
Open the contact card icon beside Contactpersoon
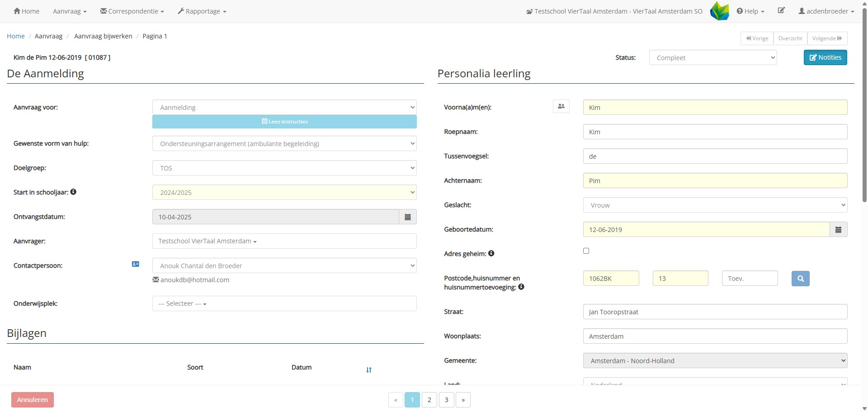136,264
